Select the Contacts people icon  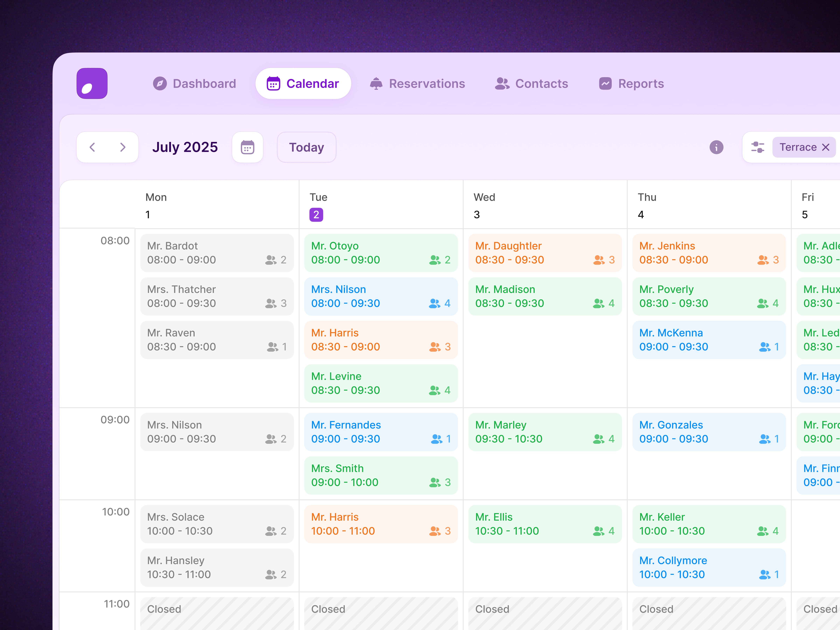[502, 83]
